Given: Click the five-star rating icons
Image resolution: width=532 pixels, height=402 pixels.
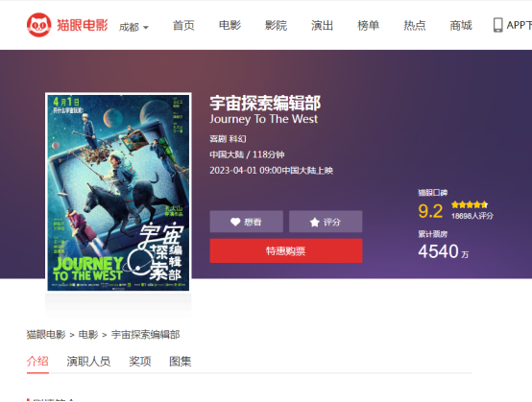Looking at the screenshot, I should pyautogui.click(x=470, y=204).
